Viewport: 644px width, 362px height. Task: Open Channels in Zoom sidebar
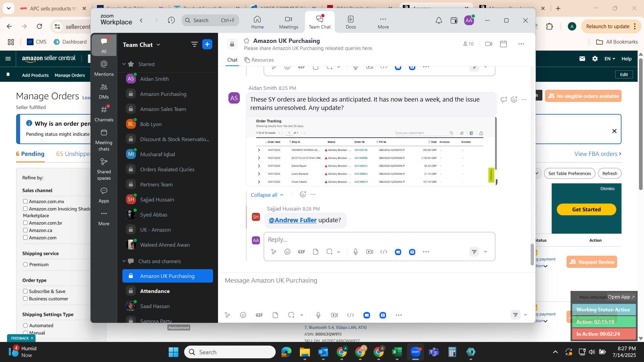click(104, 114)
